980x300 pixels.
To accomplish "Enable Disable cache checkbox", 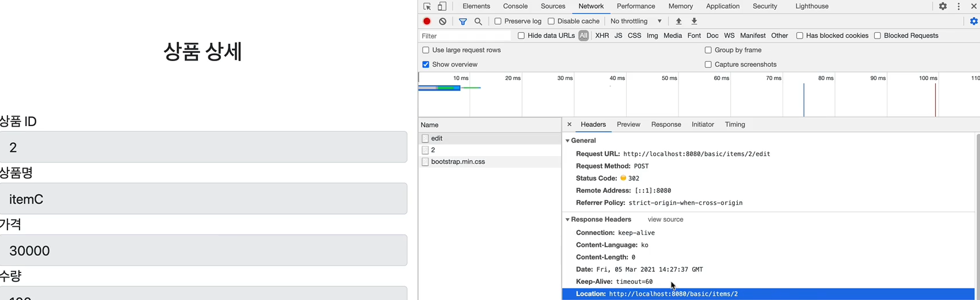I will 551,21.
